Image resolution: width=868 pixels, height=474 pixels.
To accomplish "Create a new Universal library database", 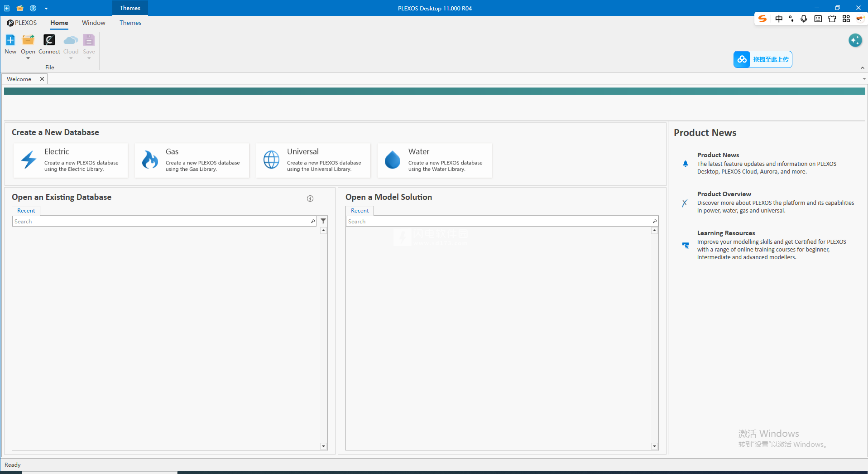I will 313,160.
